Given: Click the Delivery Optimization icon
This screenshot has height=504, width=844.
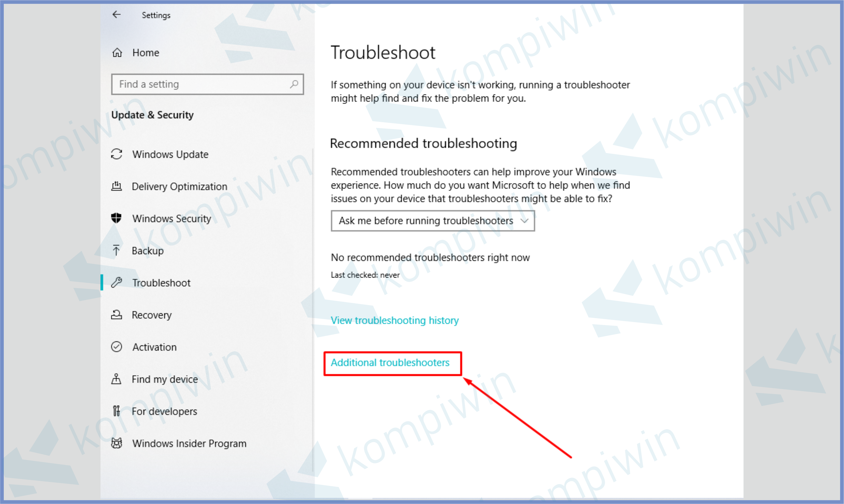Looking at the screenshot, I should point(118,187).
